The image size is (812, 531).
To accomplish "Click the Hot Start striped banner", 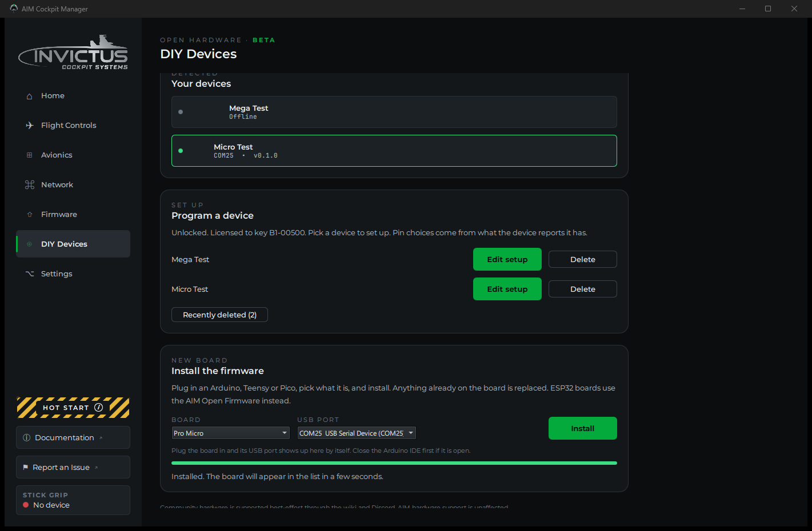I will pyautogui.click(x=73, y=408).
